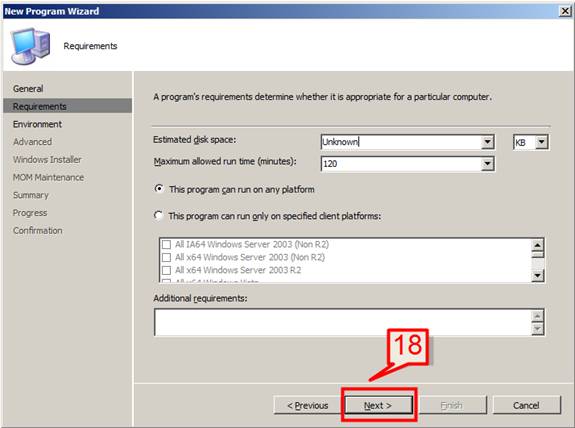Click scroll down arrow in platforms list
This screenshot has width=575, height=428.
(537, 275)
